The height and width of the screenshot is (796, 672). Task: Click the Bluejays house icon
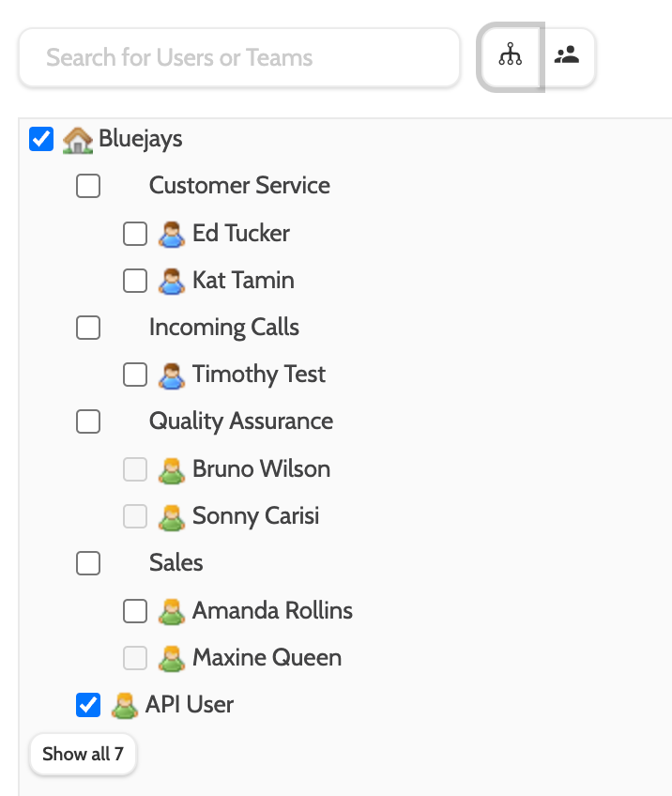pyautogui.click(x=77, y=140)
